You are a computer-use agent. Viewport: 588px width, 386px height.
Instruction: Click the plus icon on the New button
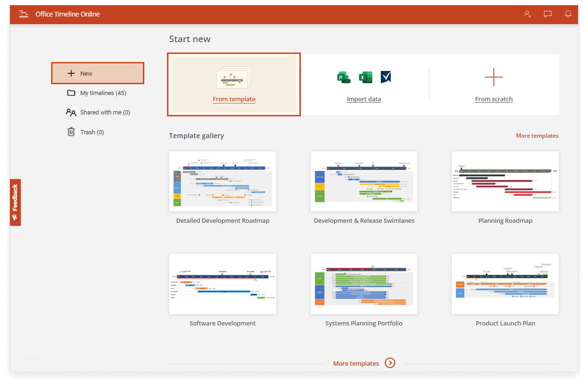[x=71, y=73]
